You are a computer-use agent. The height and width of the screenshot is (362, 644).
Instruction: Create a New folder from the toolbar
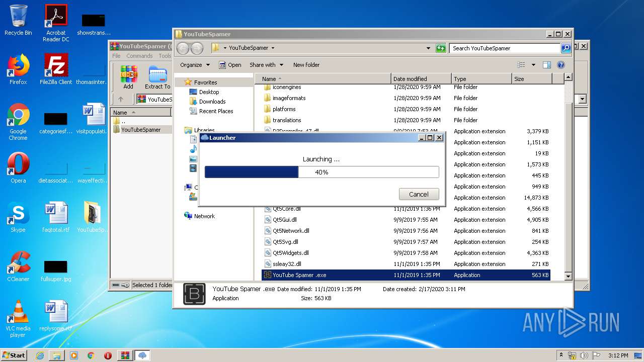[306, 65]
